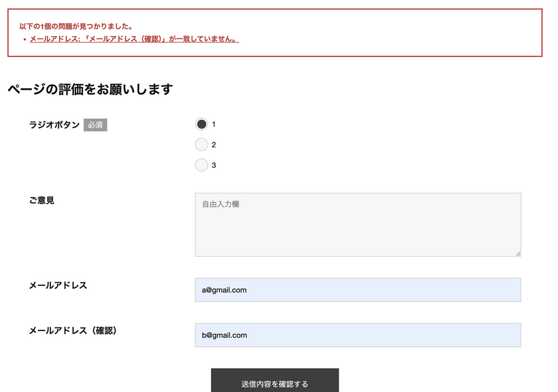This screenshot has height=392, width=558.
Task: Click the gray 必須 required badge
Action: [95, 125]
